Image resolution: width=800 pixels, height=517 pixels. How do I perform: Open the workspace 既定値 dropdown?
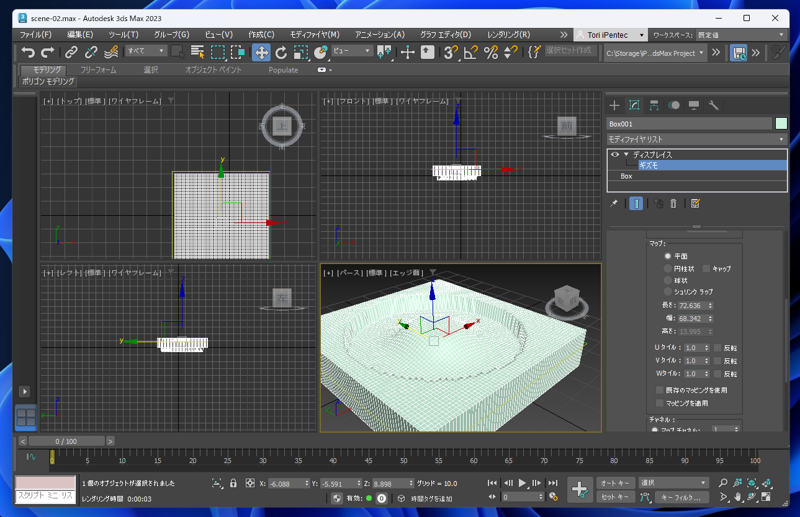pos(741,35)
